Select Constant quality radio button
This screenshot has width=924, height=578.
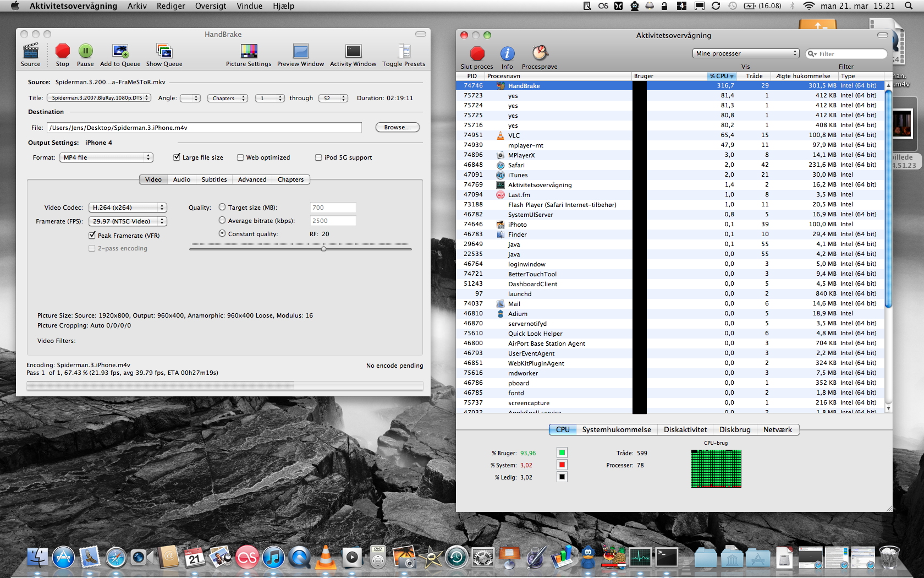pyautogui.click(x=222, y=233)
